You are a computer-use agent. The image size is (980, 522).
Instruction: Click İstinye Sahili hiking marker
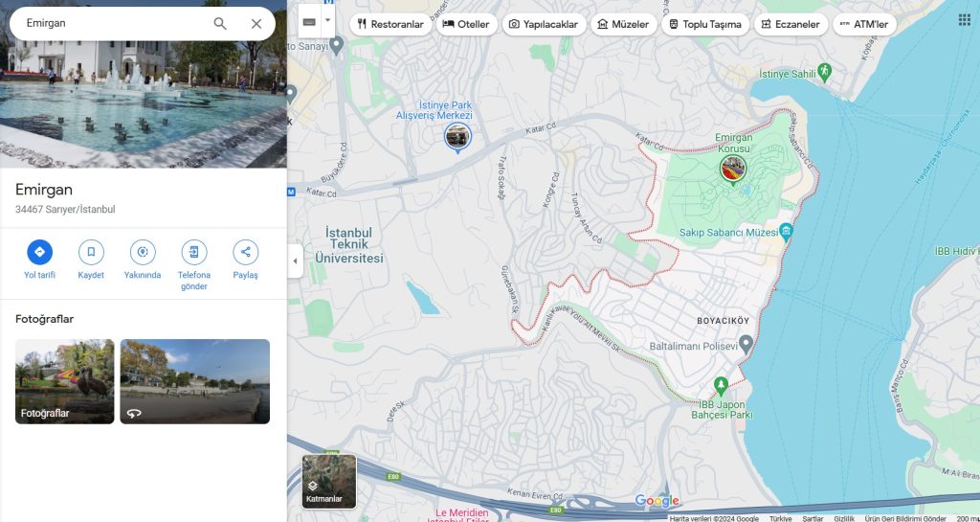824,72
